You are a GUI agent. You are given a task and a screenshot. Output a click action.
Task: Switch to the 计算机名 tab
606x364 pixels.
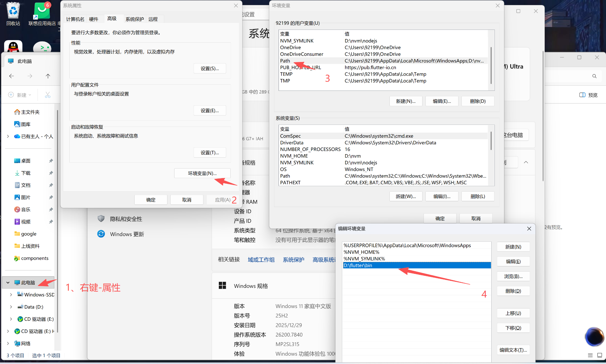click(75, 19)
